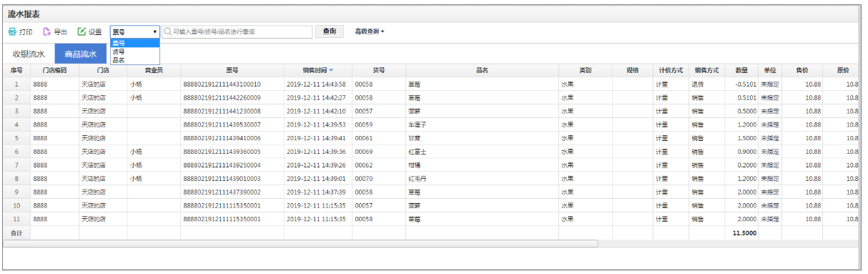Click the green printer icon for 打印

point(12,32)
